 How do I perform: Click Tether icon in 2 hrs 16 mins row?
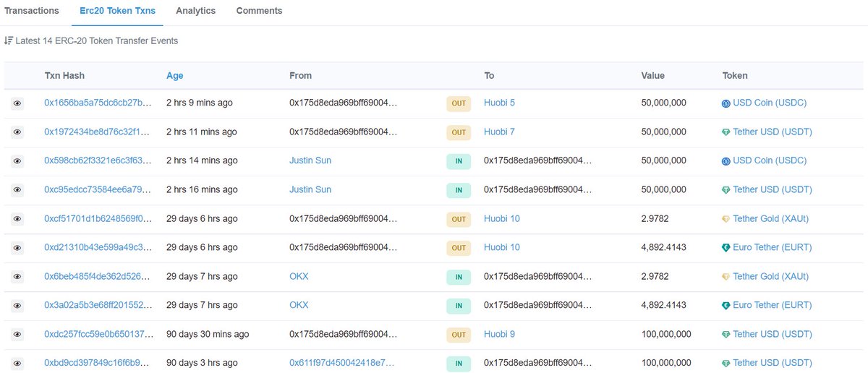coord(726,190)
